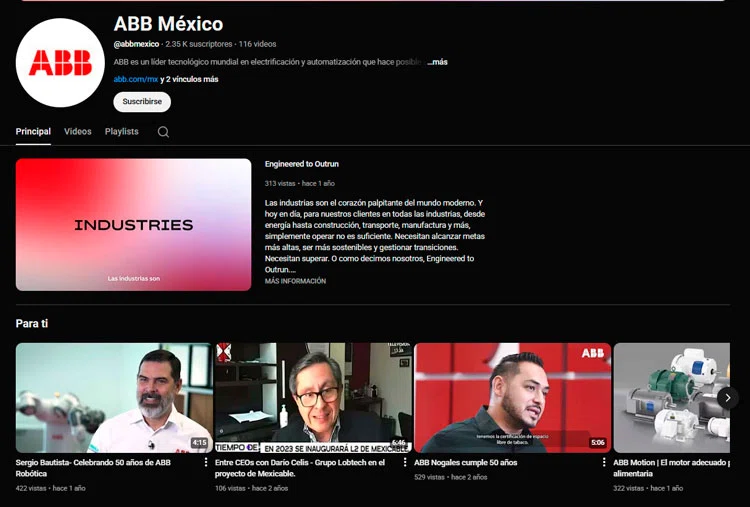Click '106 vistas • hace 2 años' metadata

252,488
